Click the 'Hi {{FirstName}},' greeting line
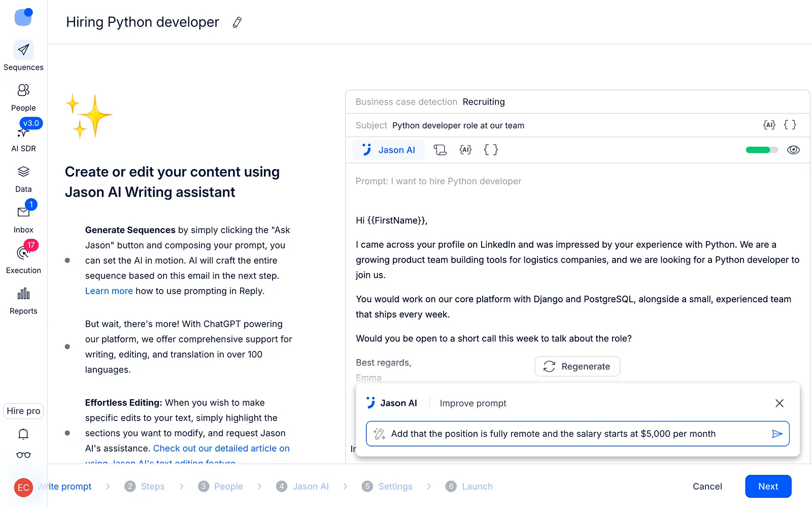The image size is (812, 508). (x=392, y=220)
